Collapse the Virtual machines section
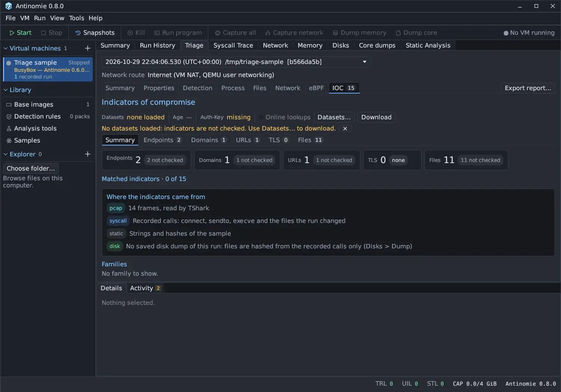561x392 pixels. [x=6, y=48]
